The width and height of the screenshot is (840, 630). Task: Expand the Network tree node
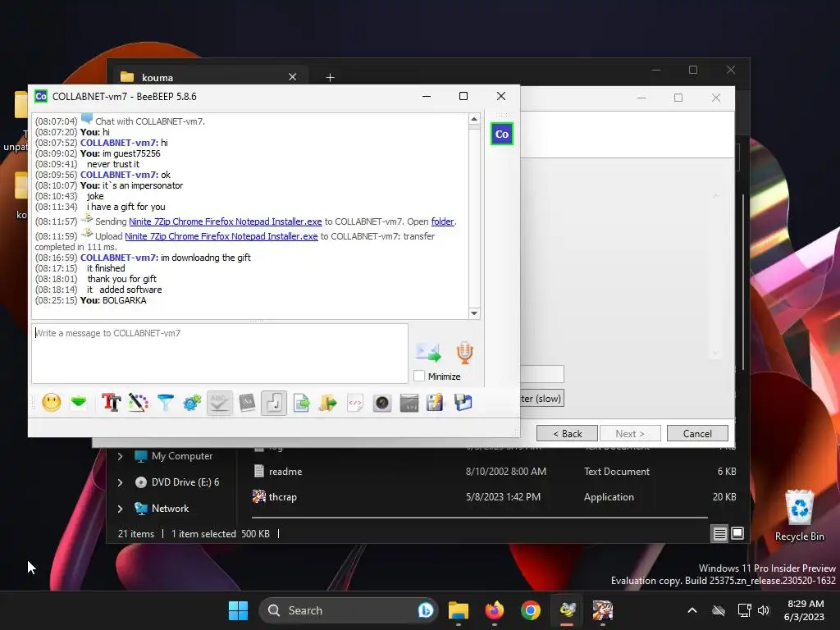[x=120, y=509]
